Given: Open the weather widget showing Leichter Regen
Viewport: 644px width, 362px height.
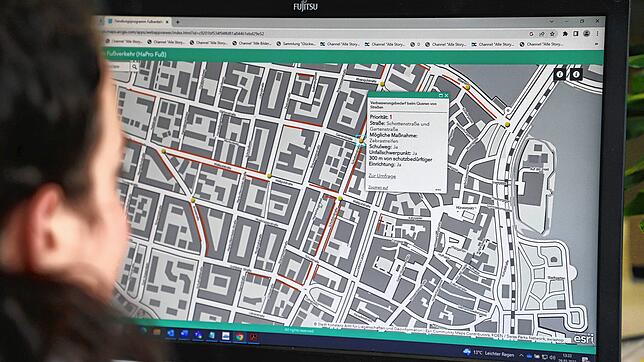Looking at the screenshot, I should 489,353.
